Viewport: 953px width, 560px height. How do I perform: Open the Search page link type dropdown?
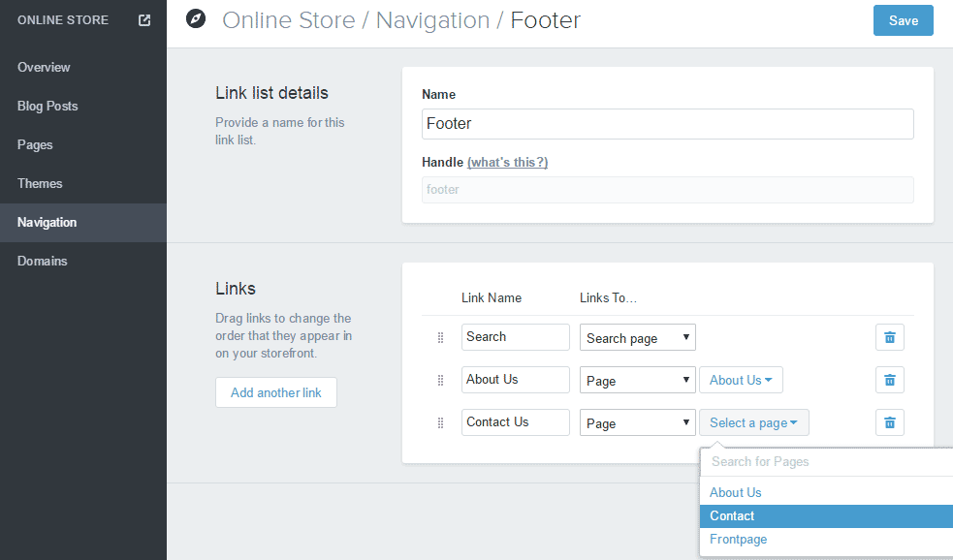(638, 338)
